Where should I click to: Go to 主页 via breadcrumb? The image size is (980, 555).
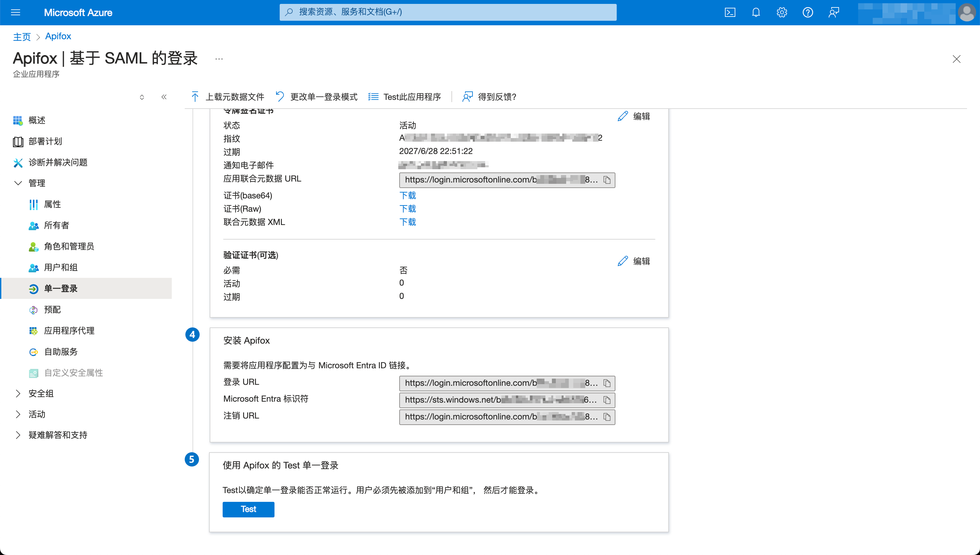[22, 36]
